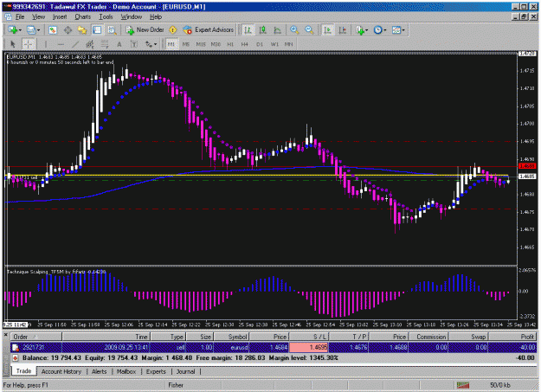Viewport: 541px width, 392px height.
Task: Select the Cursor arrow tool
Action: coord(13,44)
